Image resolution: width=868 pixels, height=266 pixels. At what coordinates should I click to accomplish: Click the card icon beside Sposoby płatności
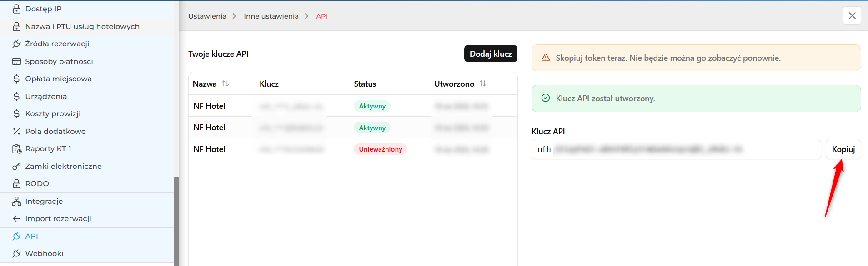[16, 61]
